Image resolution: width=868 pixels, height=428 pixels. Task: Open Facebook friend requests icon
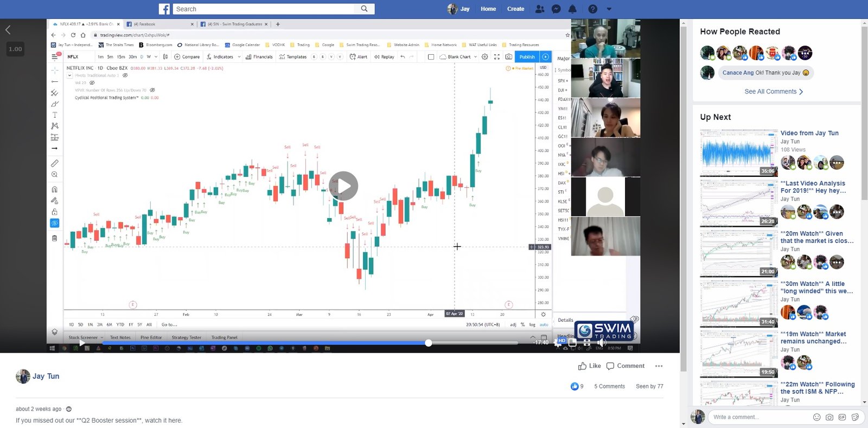coord(540,9)
